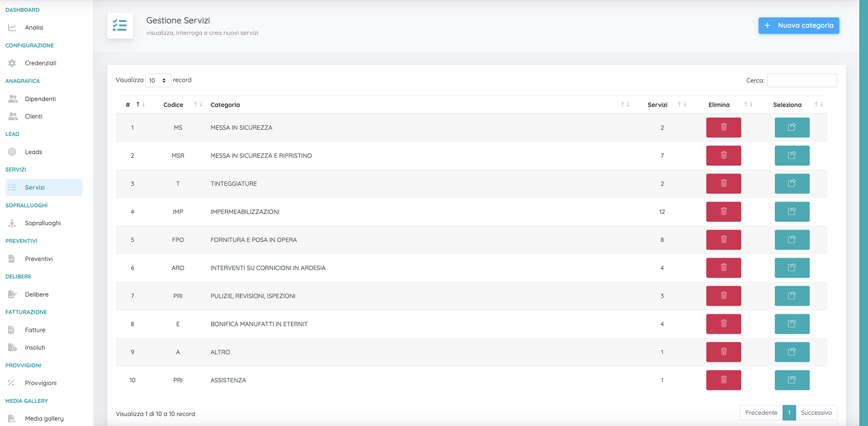Open edit icon for BONIFICA MANUFATTI IN ETERNIT
This screenshot has height=426, width=868.
tap(791, 324)
